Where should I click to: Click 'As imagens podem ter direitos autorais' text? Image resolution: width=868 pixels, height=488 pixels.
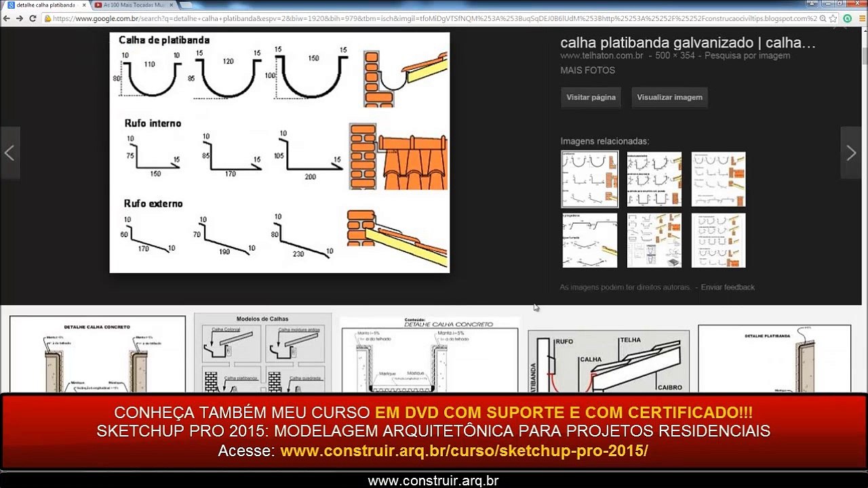625,287
